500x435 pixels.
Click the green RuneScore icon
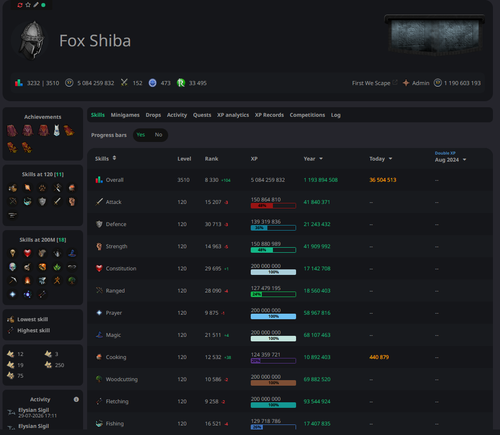point(181,83)
